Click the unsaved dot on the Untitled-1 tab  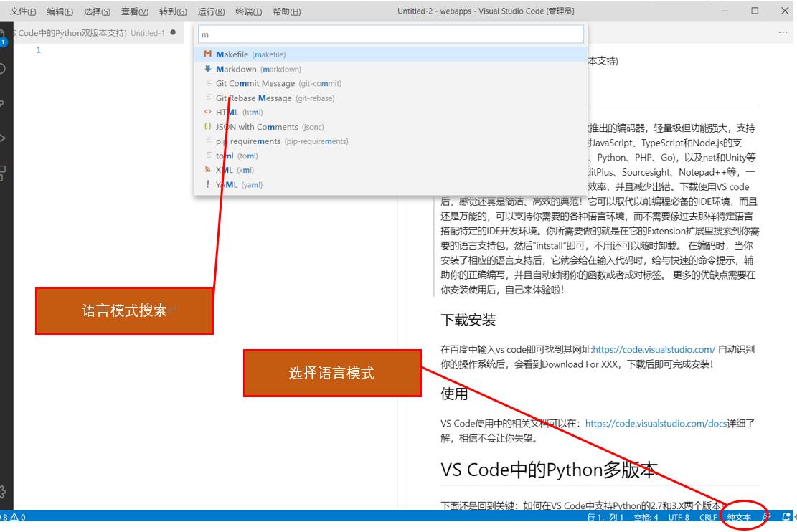click(x=174, y=32)
